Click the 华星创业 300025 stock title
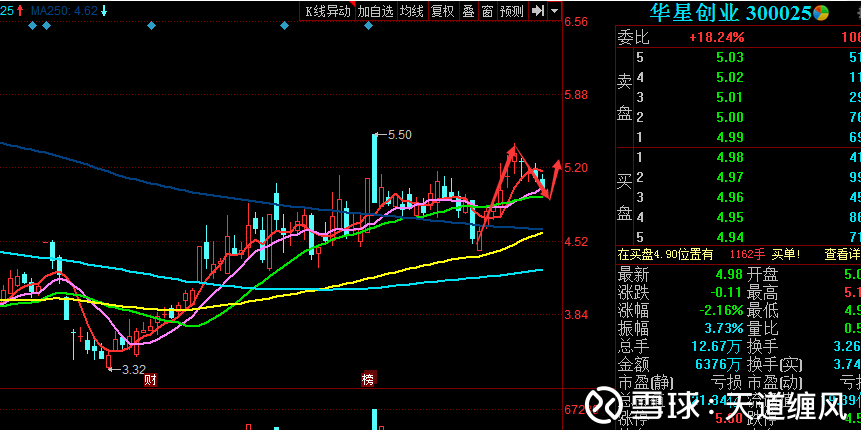 (731, 13)
